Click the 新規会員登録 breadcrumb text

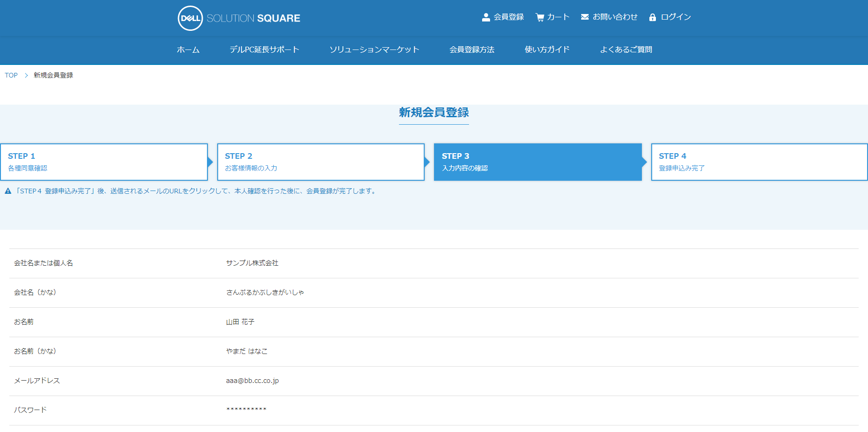click(x=53, y=75)
